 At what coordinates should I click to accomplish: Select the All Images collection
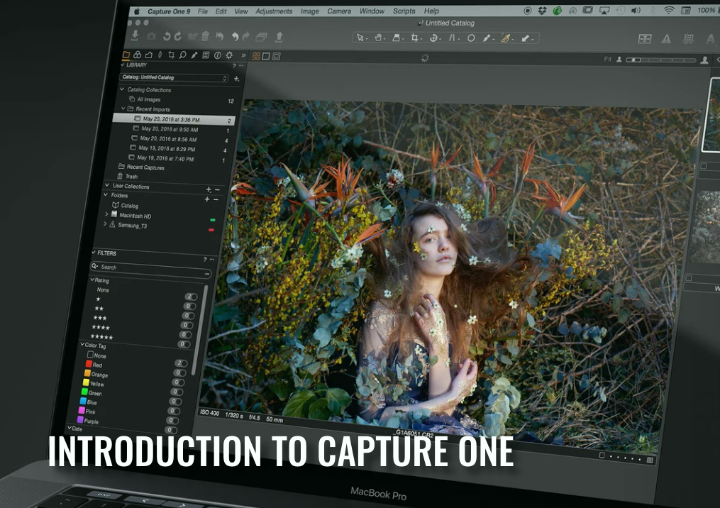click(x=149, y=99)
